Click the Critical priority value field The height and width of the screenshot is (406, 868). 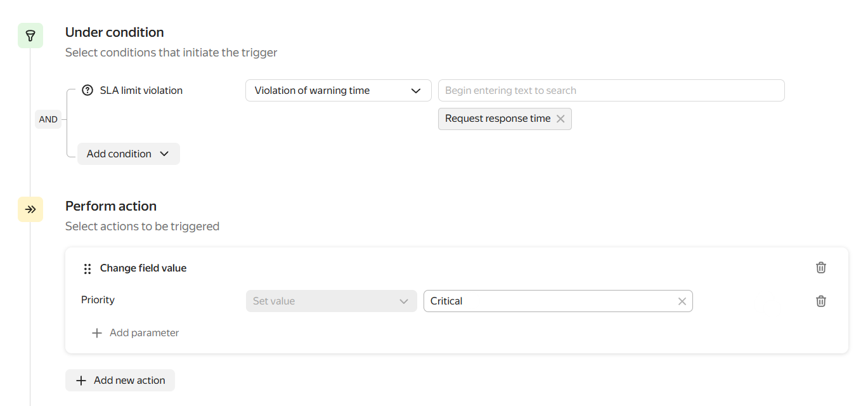[x=548, y=301]
